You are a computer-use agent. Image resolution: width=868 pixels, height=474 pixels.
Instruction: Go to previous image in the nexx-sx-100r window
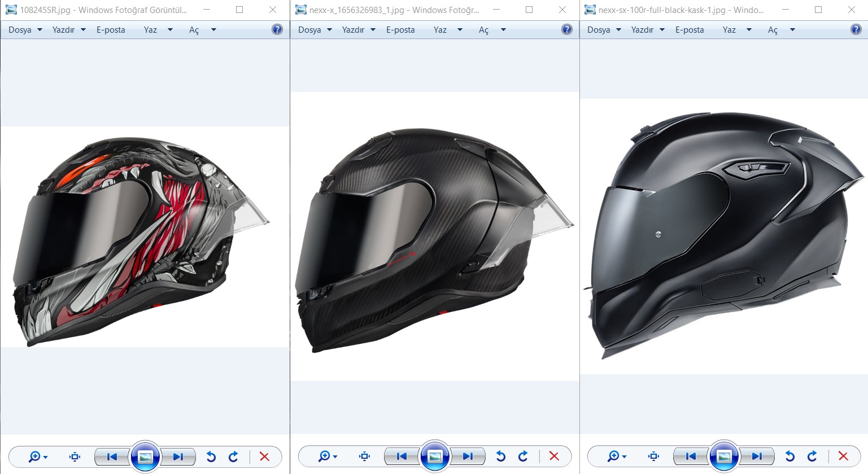(691, 457)
